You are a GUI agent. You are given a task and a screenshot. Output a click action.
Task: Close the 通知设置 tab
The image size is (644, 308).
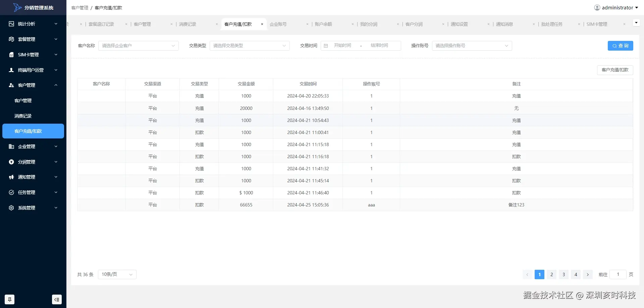(488, 24)
